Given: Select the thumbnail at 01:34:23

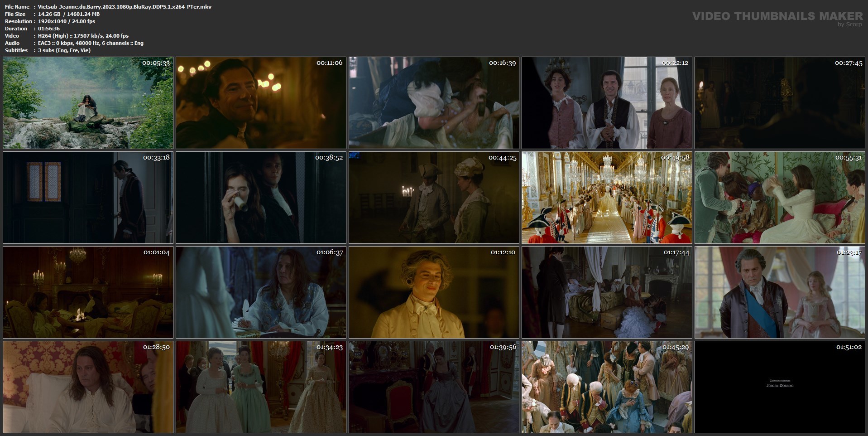Looking at the screenshot, I should click(x=261, y=387).
